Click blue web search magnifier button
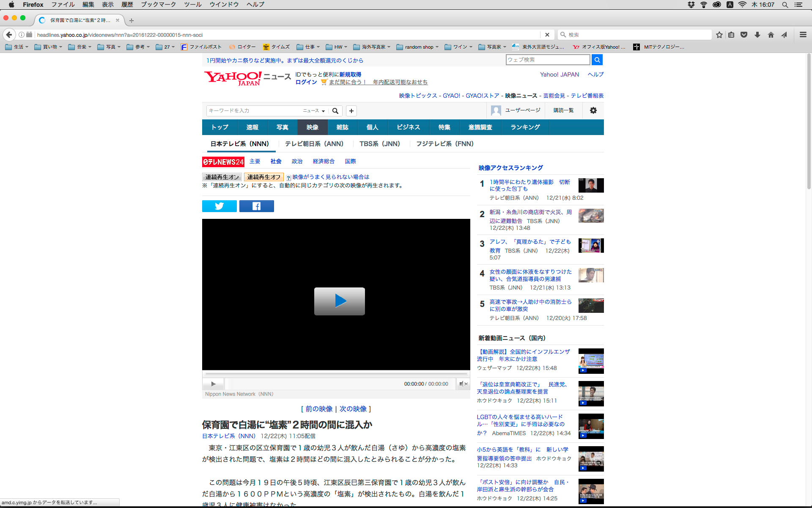The image size is (812, 508). (597, 60)
